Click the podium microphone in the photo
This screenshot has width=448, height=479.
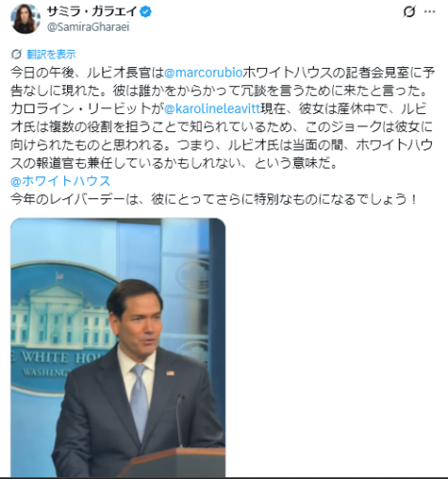[x=180, y=420]
